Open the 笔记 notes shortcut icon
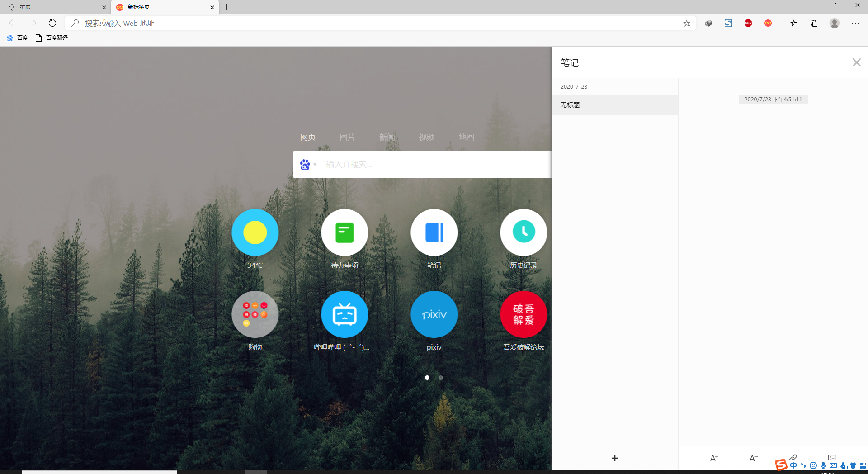868x474 pixels. [434, 232]
